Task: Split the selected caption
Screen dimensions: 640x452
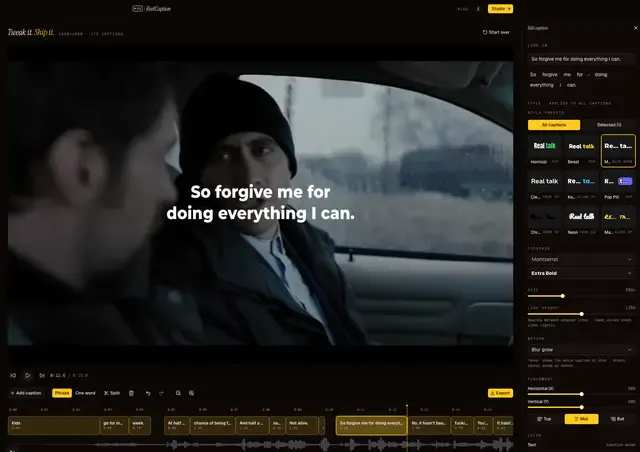Action: coord(112,393)
